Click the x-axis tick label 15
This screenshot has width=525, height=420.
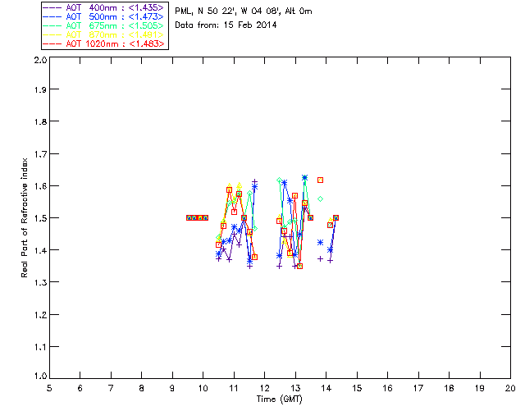(x=357, y=388)
